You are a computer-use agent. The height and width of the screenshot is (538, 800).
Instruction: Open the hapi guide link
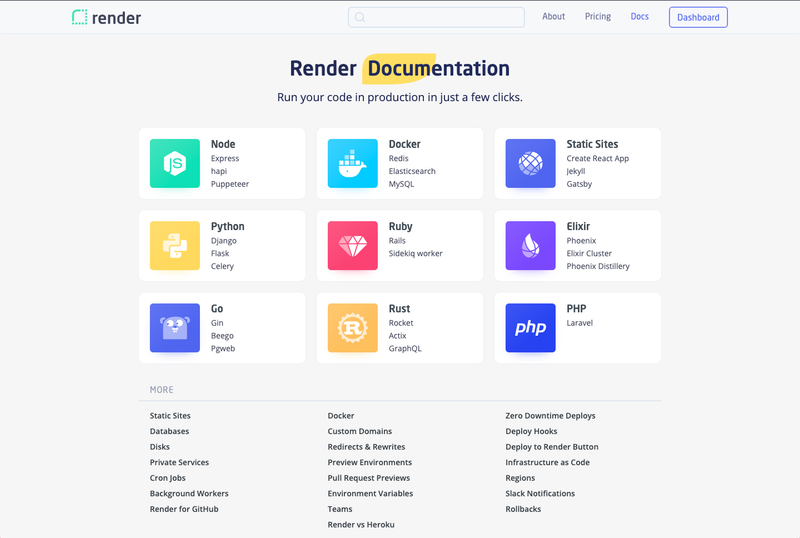tap(219, 172)
